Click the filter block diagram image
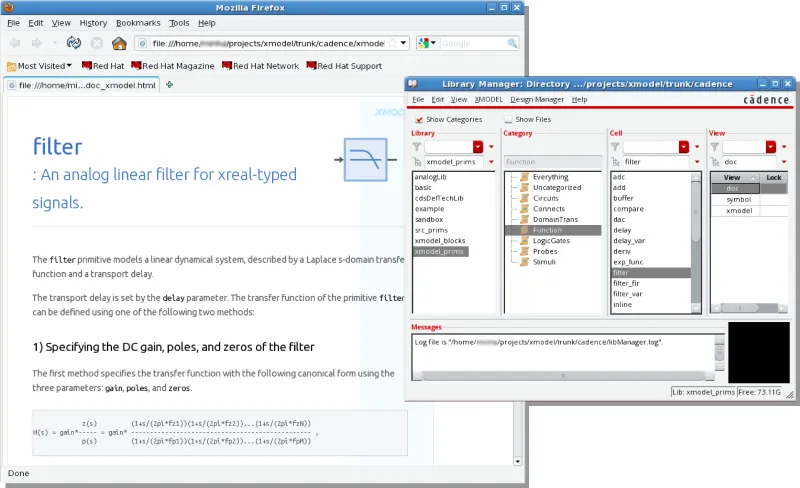The width and height of the screenshot is (800, 488). (x=365, y=159)
